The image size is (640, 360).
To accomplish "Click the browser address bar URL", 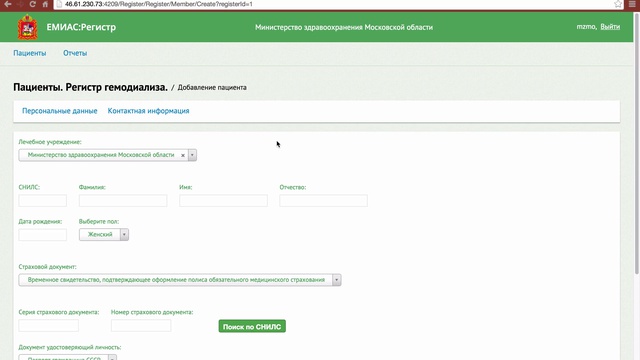I will 159,4.
